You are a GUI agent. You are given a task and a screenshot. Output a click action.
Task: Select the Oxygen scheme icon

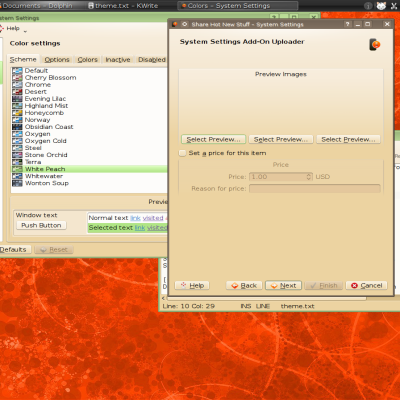click(17, 134)
